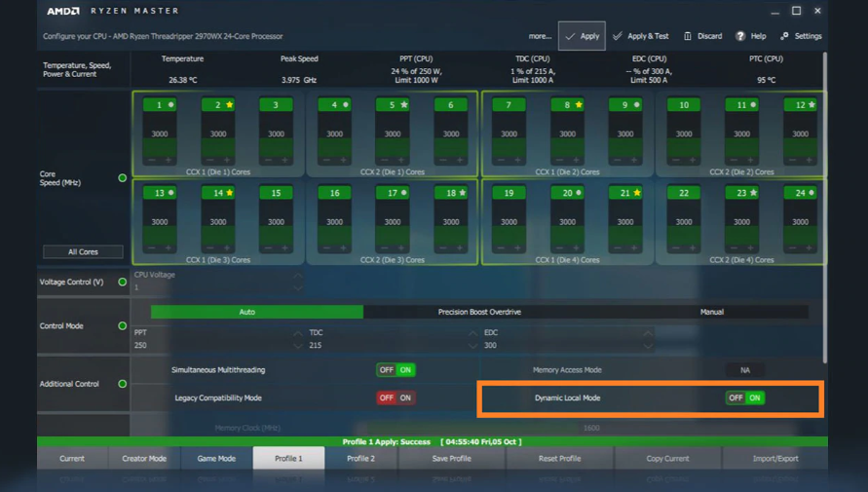
Task: Click the star icon on core 5
Action: tap(404, 104)
